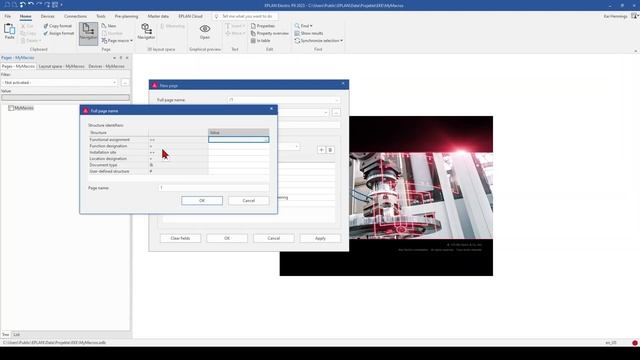Viewport: 640px width, 360px height.
Task: Click the Value field in Pages navigator
Action: coord(65,98)
